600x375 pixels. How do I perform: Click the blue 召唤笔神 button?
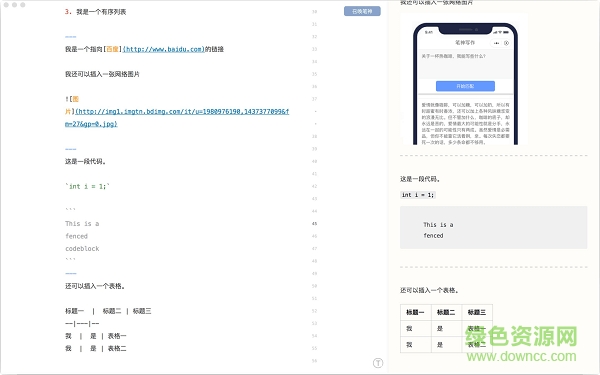click(x=362, y=11)
